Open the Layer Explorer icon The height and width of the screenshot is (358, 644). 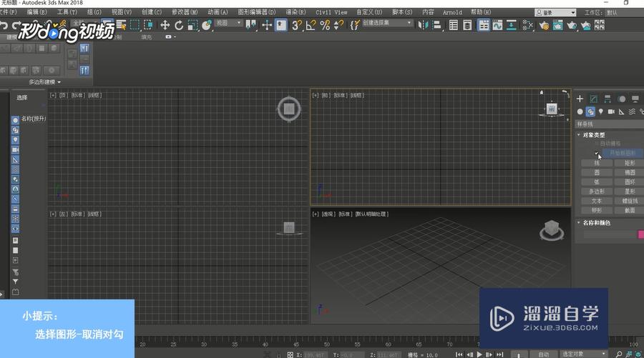pos(467,26)
